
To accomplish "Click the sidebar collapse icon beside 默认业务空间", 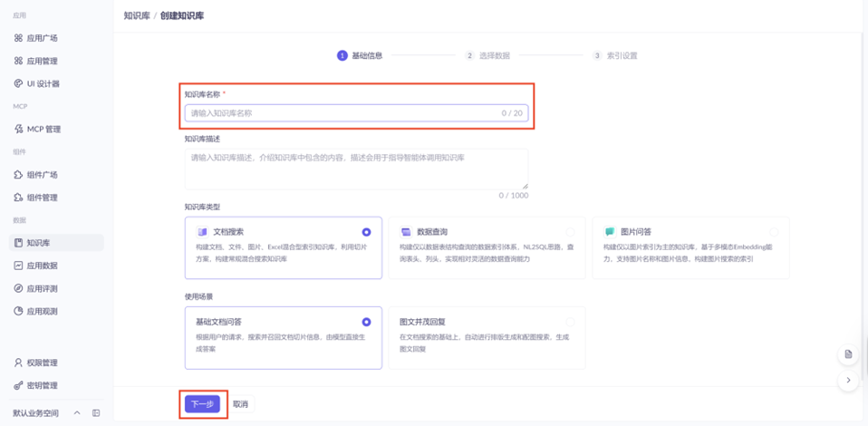I will [96, 412].
